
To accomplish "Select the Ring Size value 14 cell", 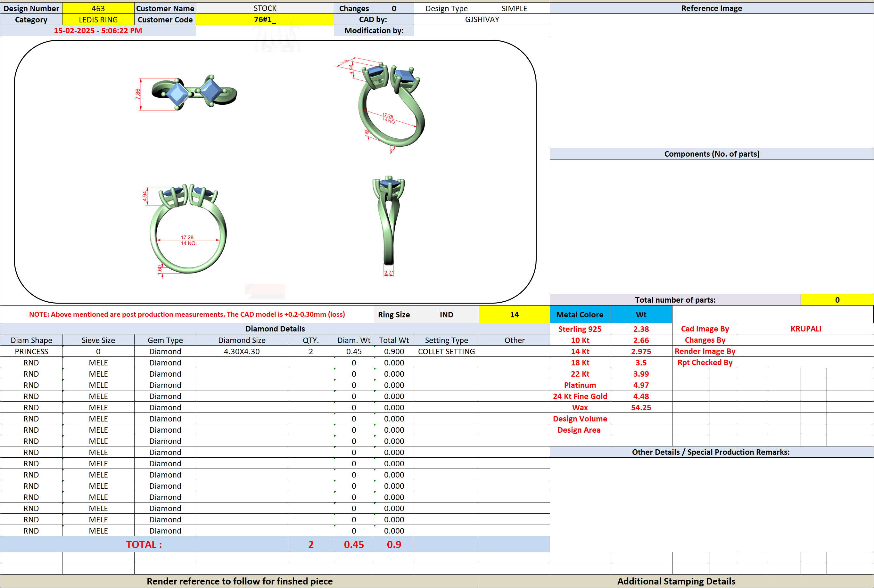I will coord(514,314).
